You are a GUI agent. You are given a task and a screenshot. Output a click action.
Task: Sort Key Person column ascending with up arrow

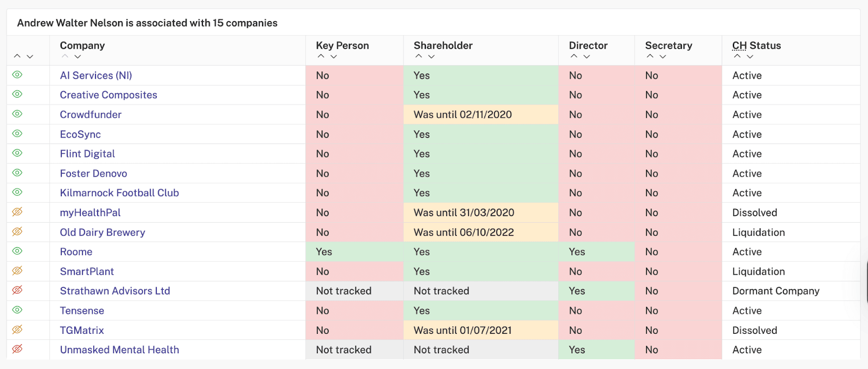321,56
